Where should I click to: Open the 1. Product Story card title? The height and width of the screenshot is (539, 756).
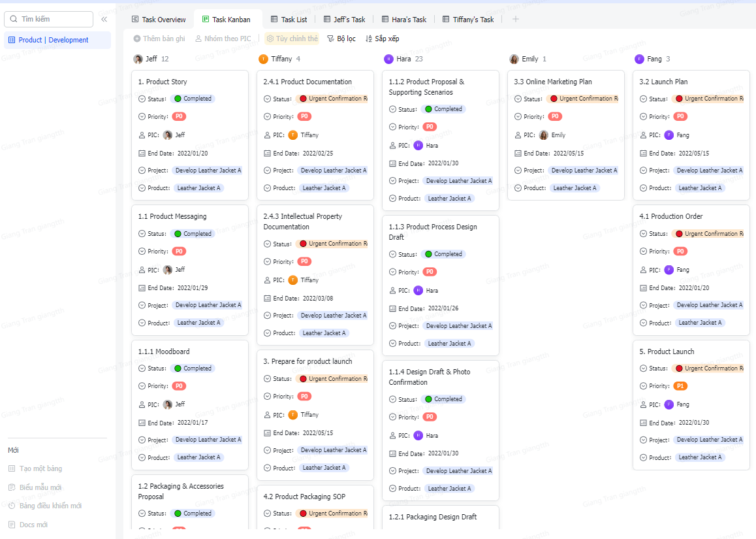[x=163, y=82]
